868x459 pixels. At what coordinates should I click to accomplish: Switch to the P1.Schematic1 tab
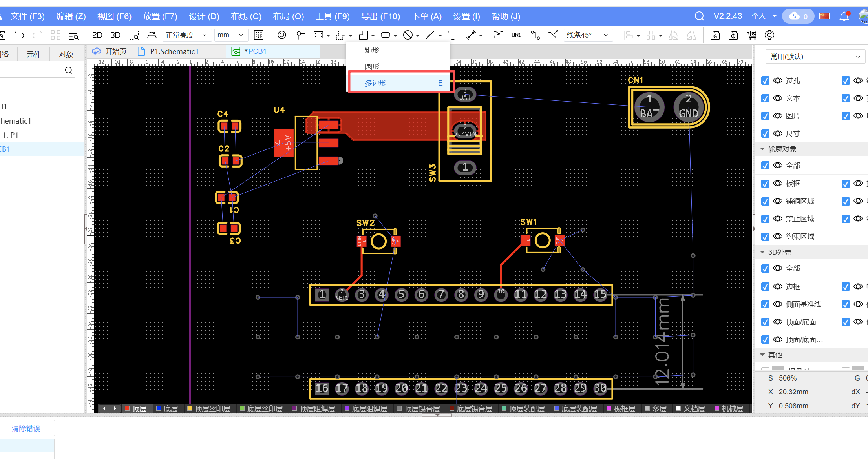click(174, 51)
